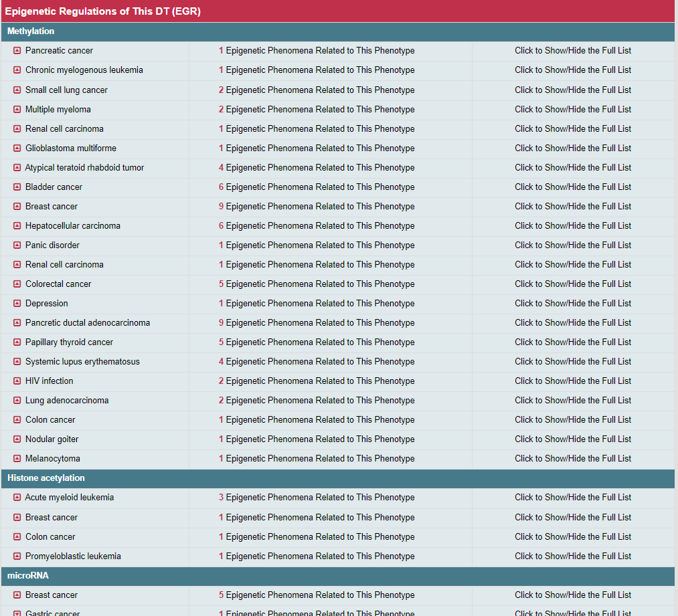Screen dimensions: 678x616
Task: Click Pancretic ductal adenocarcinoma's 9 Epigenetic Phenomena text
Action: (317, 322)
